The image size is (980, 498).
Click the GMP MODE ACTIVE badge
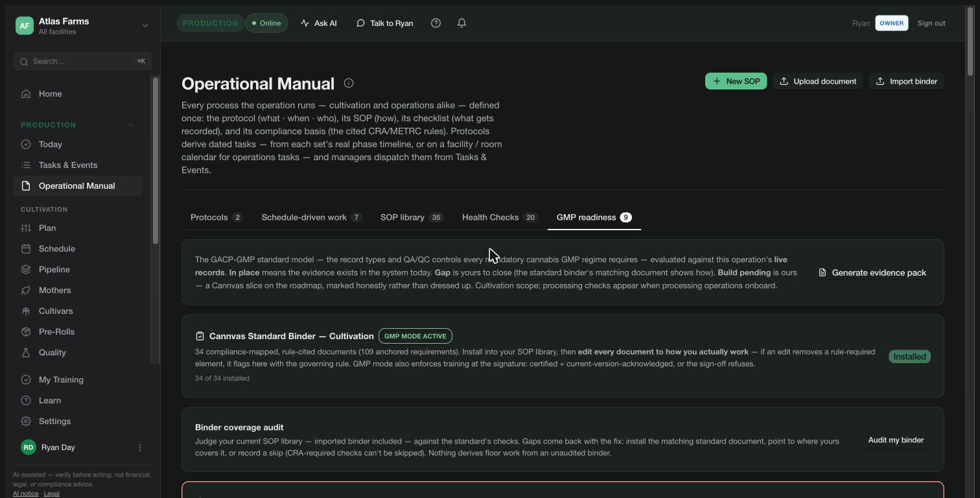coord(415,336)
